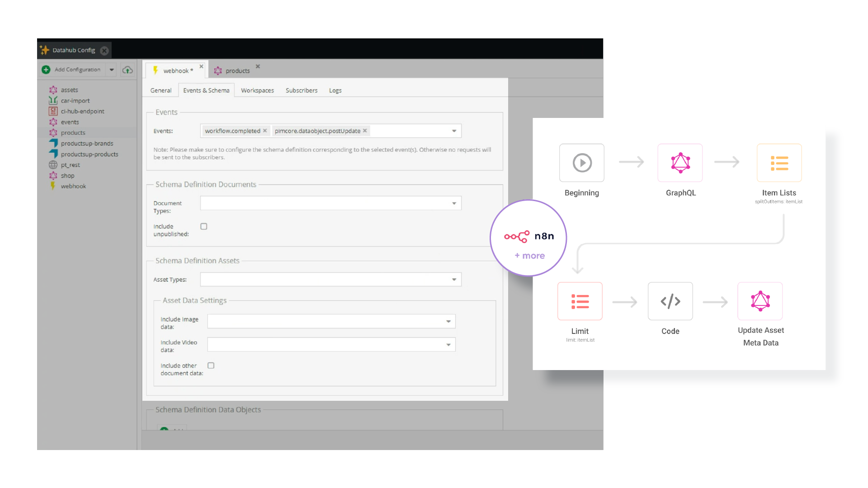Expand the Events dropdown list
Image resolution: width=868 pixels, height=488 pixels.
pos(454,131)
